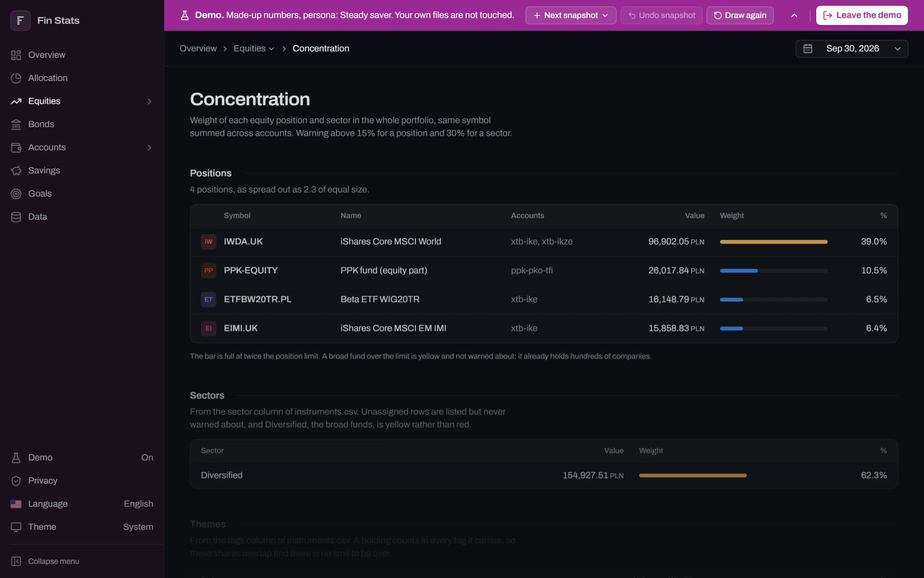The image size is (924, 578).
Task: Open the Fin Stats logo icon
Action: pos(20,20)
